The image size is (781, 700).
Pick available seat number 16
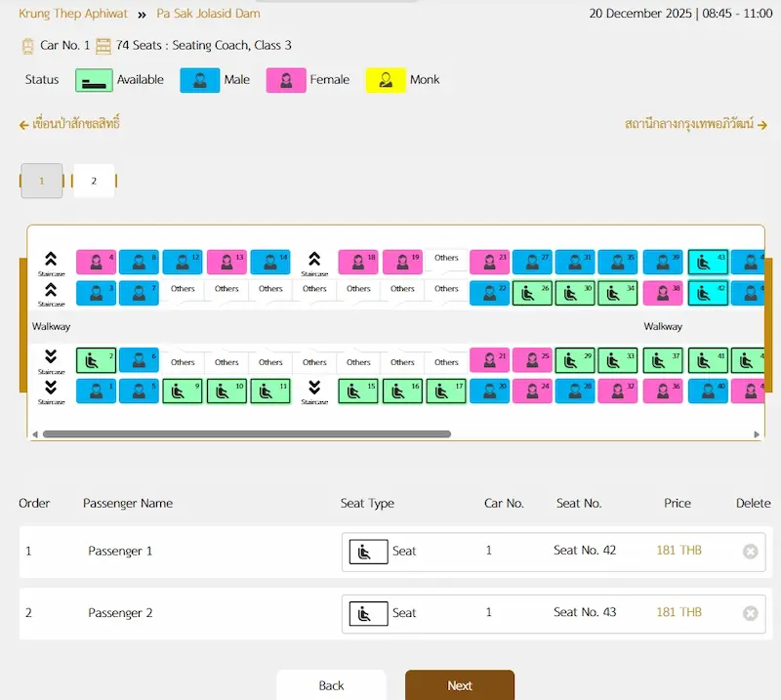(x=402, y=391)
